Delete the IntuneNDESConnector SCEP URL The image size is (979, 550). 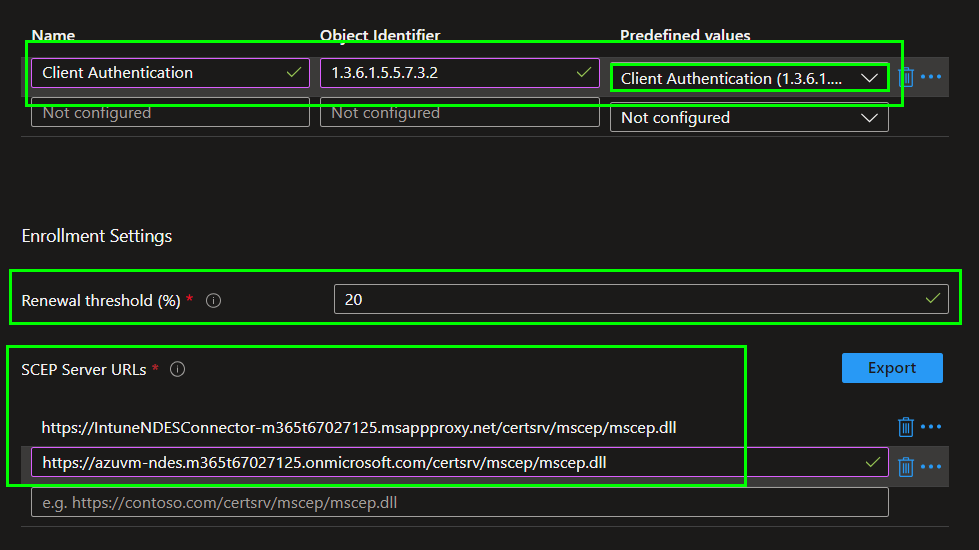(x=906, y=427)
